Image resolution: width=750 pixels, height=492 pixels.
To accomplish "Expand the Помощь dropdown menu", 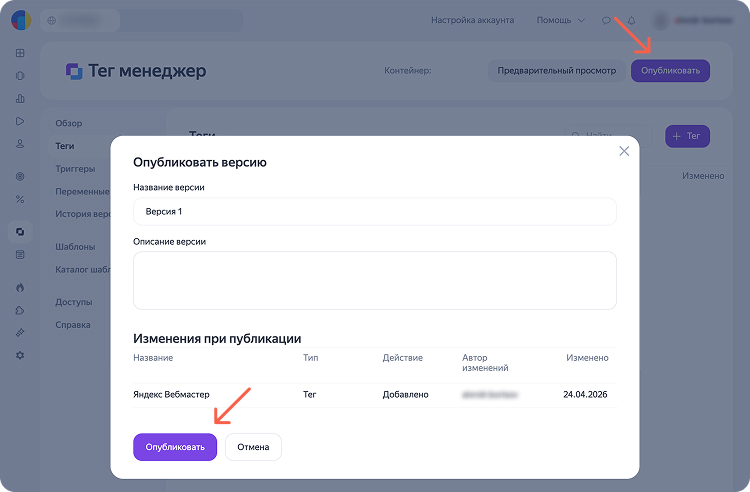I will click(558, 20).
